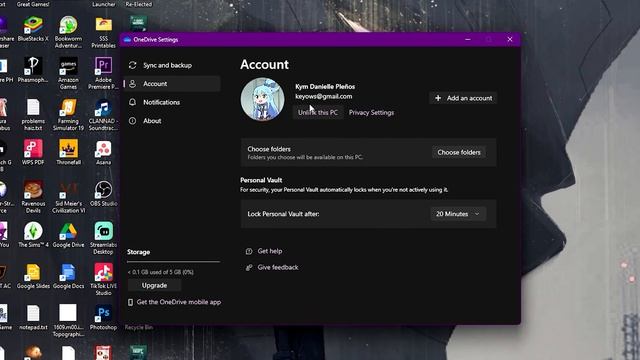The width and height of the screenshot is (640, 360).
Task: Open BlueStacks X desktop icon
Action: (33, 29)
